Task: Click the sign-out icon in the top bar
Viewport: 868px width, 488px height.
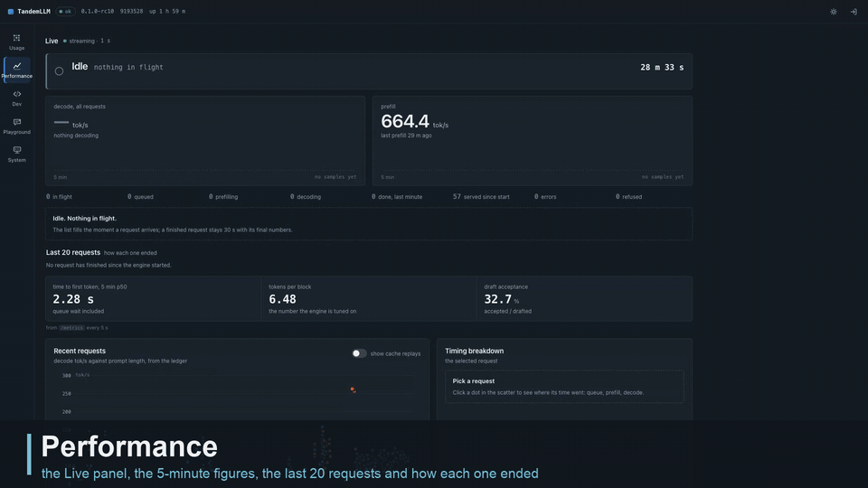Action: tap(854, 12)
